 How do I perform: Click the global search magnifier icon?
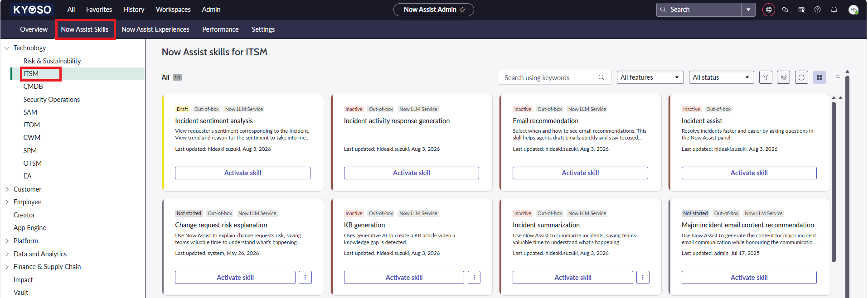tap(663, 10)
